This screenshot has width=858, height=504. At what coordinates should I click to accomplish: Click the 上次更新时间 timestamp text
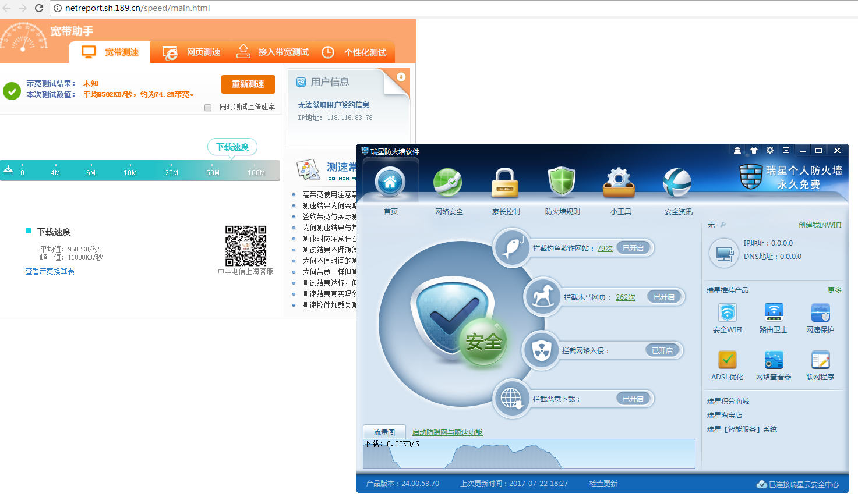point(514,483)
